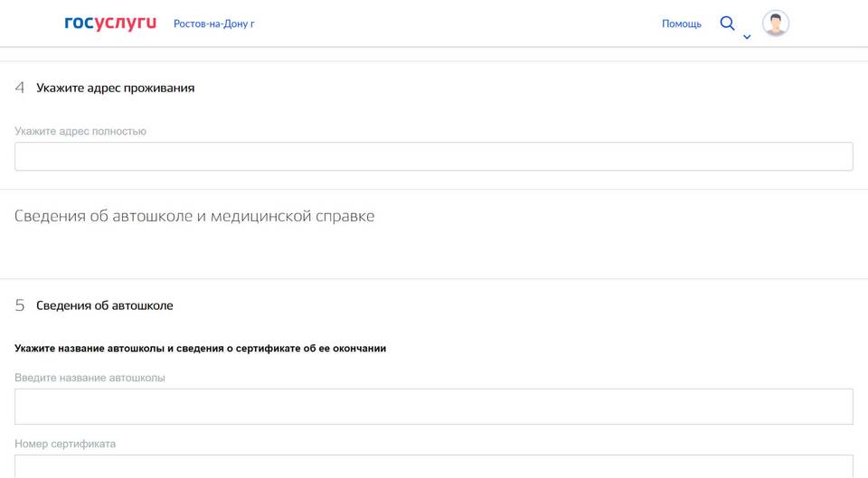
Task: Select the certificate number input field
Action: (433, 466)
